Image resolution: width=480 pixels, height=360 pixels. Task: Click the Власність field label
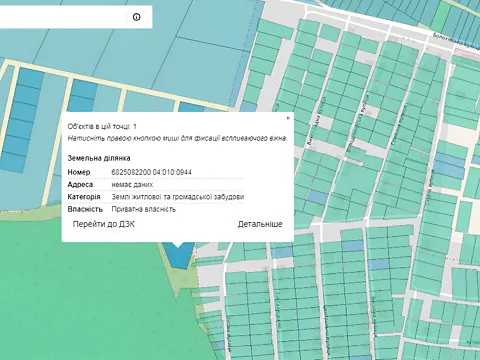click(x=85, y=209)
